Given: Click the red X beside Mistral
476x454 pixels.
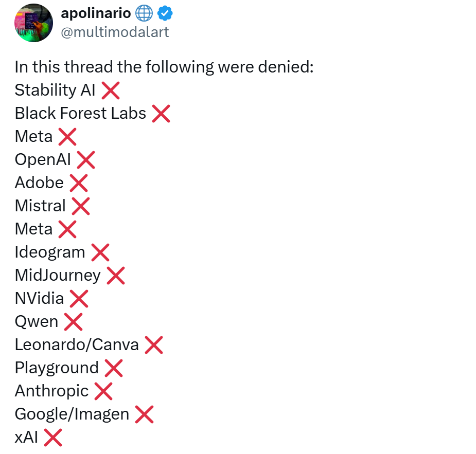Looking at the screenshot, I should [x=80, y=206].
